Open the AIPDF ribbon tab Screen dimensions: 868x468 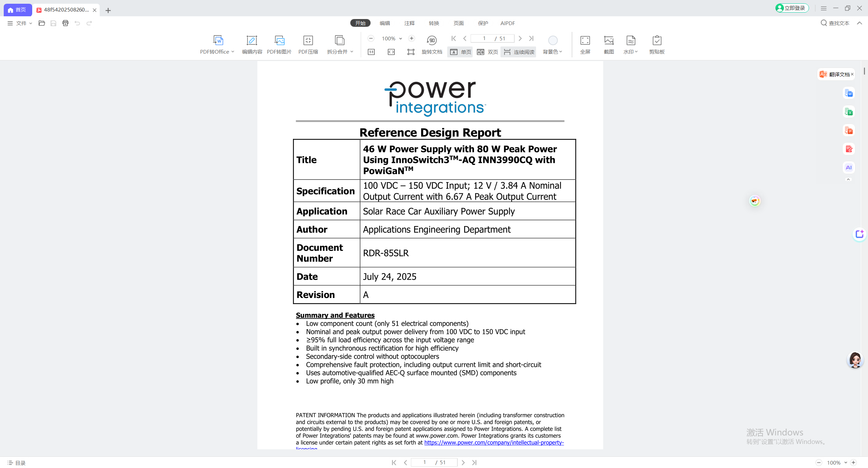click(x=508, y=23)
